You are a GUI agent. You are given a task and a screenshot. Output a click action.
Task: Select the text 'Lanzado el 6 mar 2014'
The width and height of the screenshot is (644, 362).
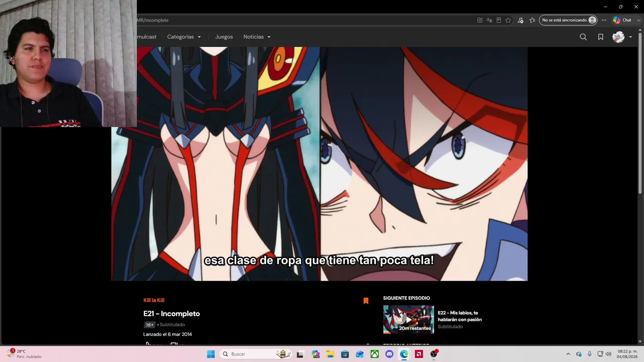pyautogui.click(x=168, y=334)
